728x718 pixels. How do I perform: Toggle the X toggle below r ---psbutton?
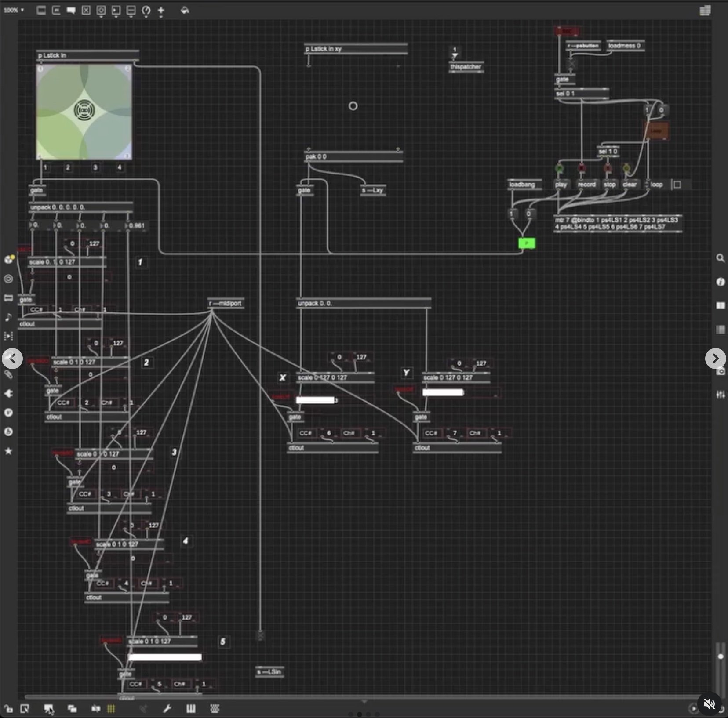(x=571, y=63)
